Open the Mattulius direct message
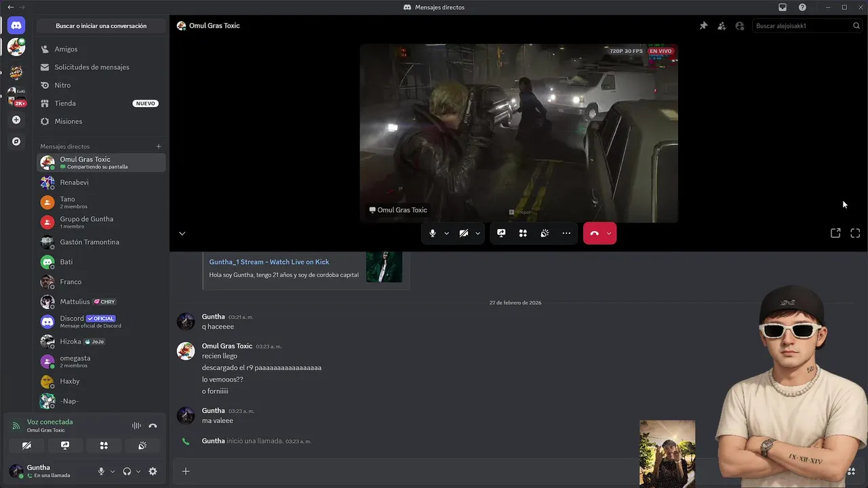The image size is (868, 488). 101,302
